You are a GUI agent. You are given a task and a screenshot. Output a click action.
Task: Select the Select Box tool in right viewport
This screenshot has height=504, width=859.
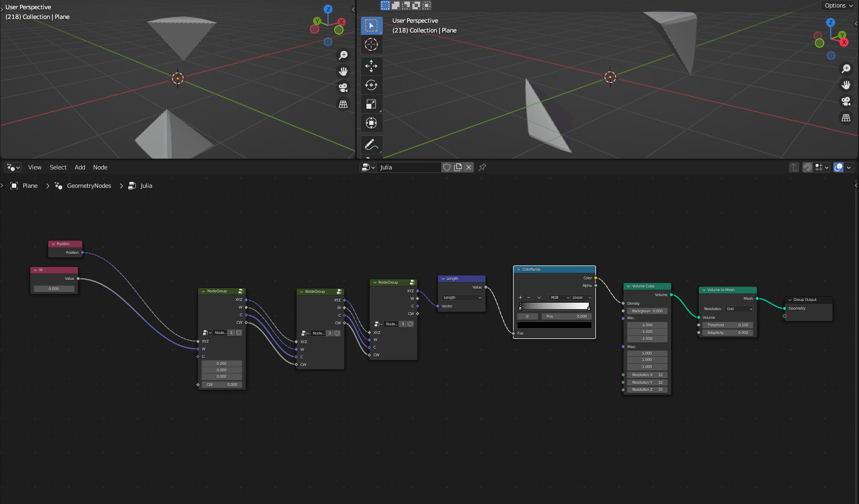click(x=371, y=25)
